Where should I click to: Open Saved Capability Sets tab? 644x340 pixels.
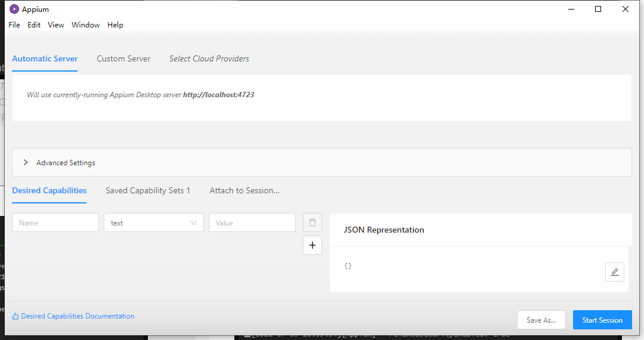[x=148, y=190]
